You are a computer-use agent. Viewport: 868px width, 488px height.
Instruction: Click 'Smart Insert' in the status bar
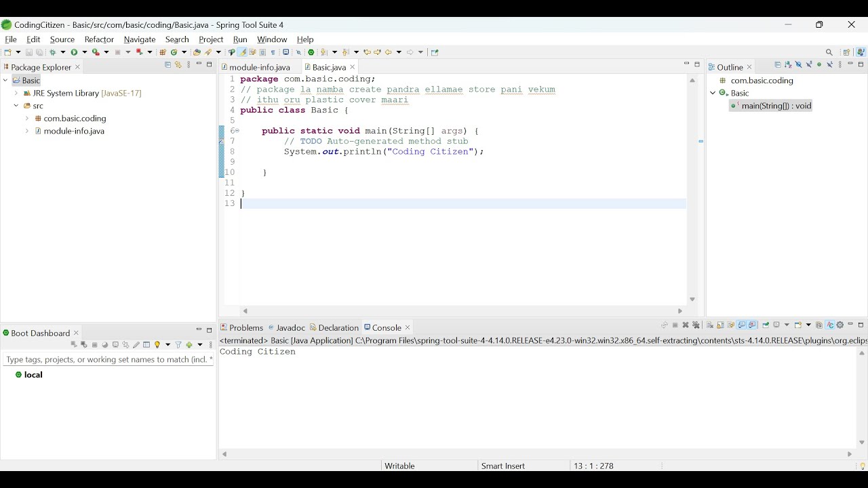[x=503, y=466]
